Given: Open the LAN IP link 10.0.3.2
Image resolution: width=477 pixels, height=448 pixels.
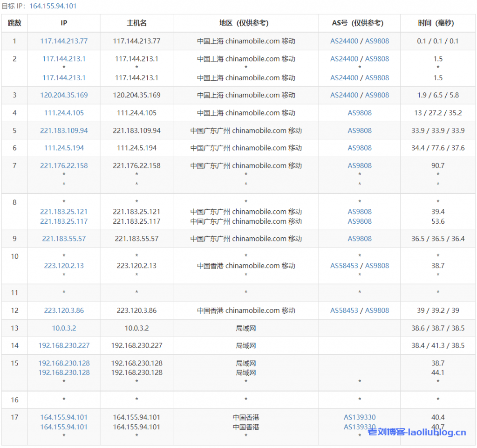Looking at the screenshot, I should (x=64, y=328).
